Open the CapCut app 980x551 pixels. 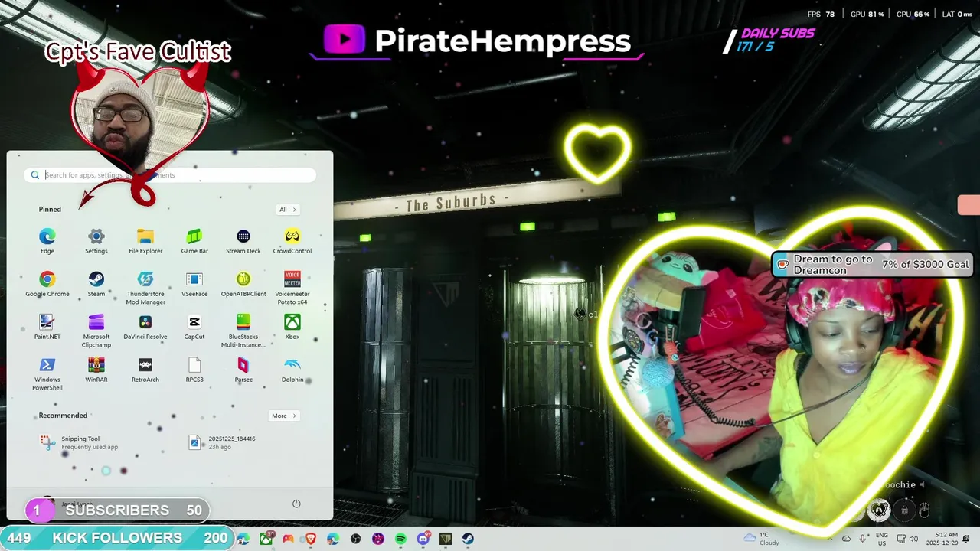194,327
